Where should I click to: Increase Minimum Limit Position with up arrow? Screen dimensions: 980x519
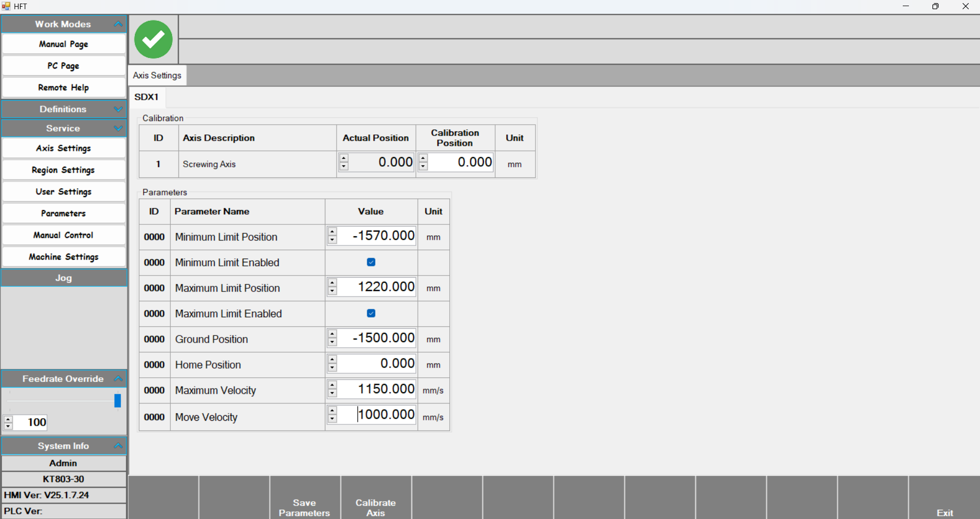332,232
